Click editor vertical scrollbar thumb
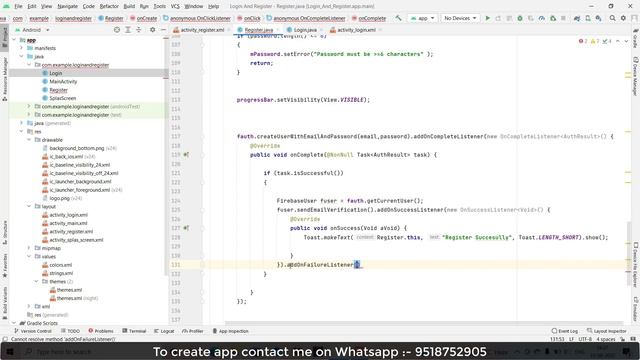Image resolution: width=640 pixels, height=360 pixels. pyautogui.click(x=629, y=253)
